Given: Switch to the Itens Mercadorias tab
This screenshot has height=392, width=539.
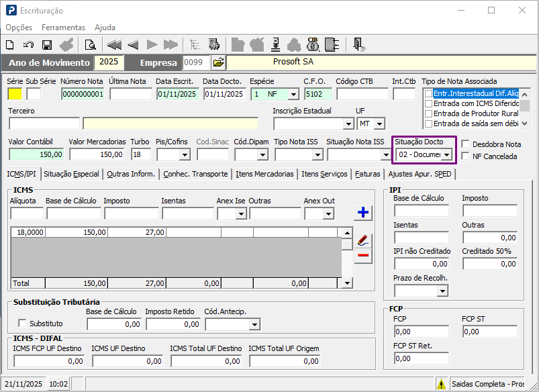Looking at the screenshot, I should coord(264,174).
